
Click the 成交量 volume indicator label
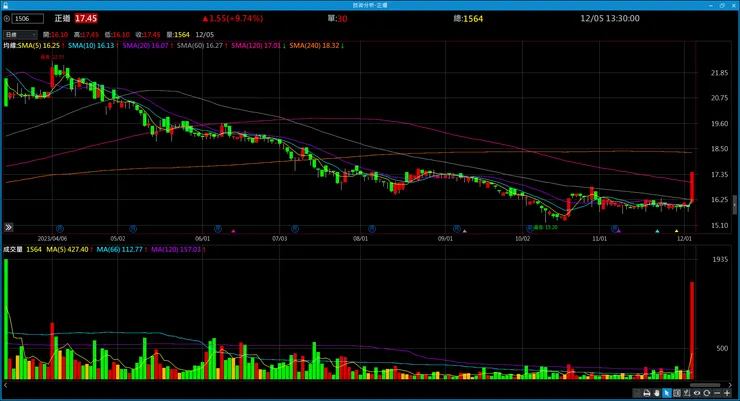pos(13,249)
